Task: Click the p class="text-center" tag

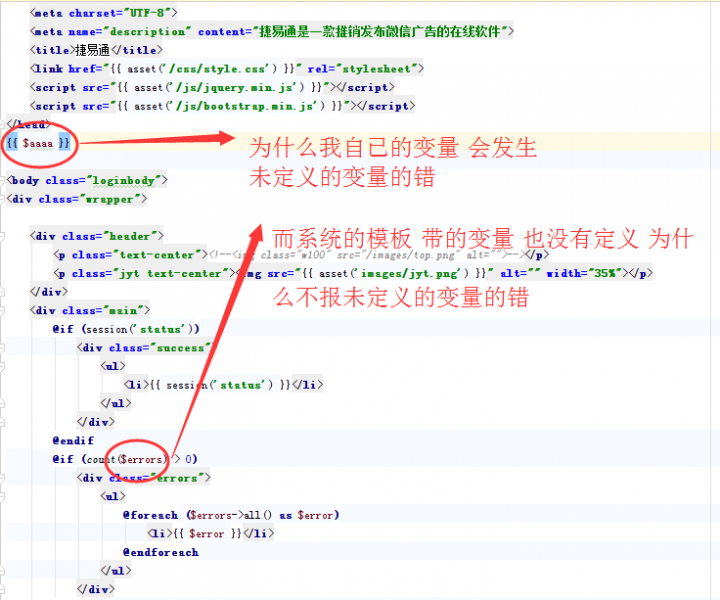Action: click(x=130, y=255)
